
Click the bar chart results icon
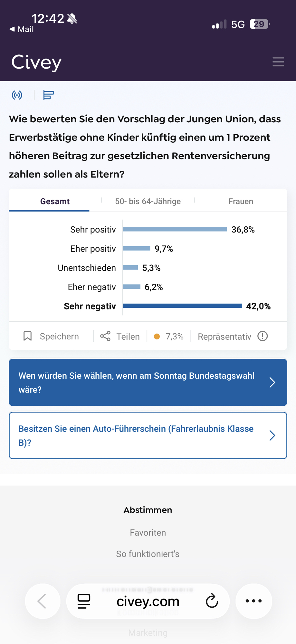click(x=48, y=95)
